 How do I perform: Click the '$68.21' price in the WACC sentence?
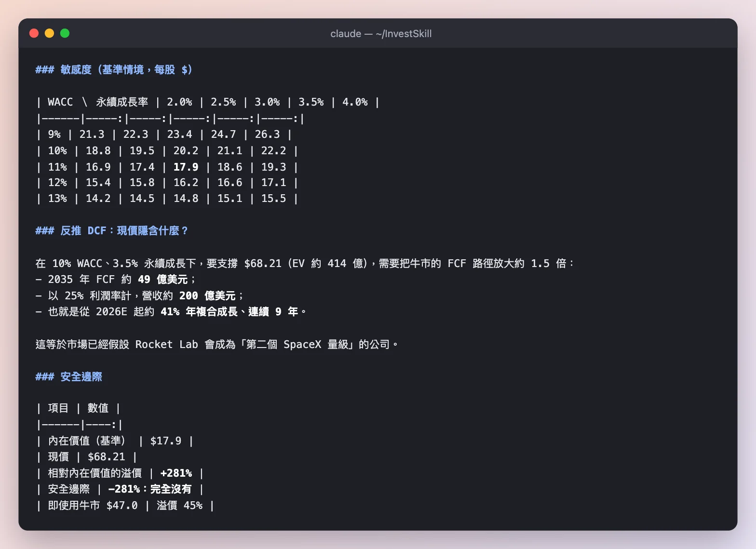(x=263, y=264)
